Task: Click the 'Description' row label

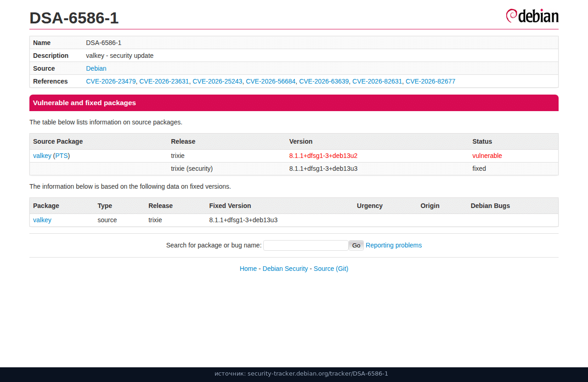Action: click(x=51, y=56)
